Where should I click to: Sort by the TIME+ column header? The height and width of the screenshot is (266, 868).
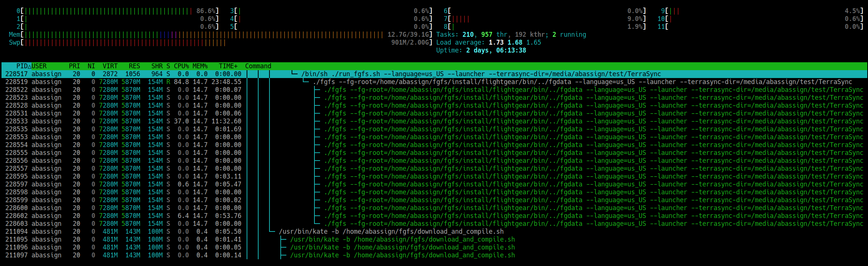[x=228, y=66]
